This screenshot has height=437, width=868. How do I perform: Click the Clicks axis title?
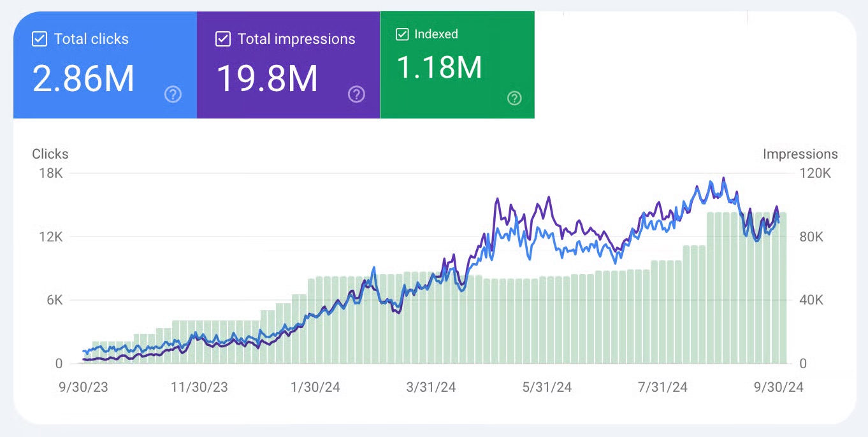pyautogui.click(x=50, y=154)
